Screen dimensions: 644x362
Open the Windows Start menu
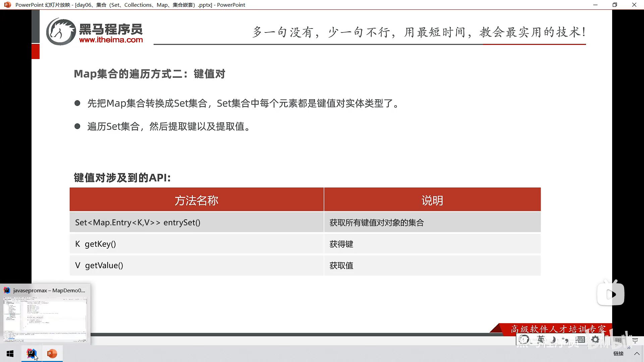[10, 354]
